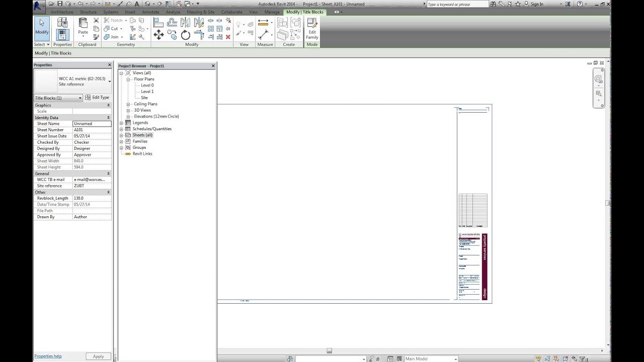Click the Apply button in Properties
644x362 pixels.
(98, 356)
